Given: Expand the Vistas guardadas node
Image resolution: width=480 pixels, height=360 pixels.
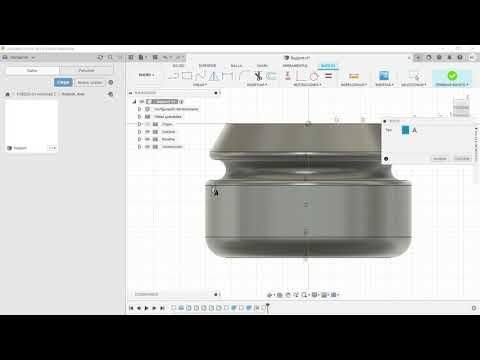Looking at the screenshot, I should 140,117.
